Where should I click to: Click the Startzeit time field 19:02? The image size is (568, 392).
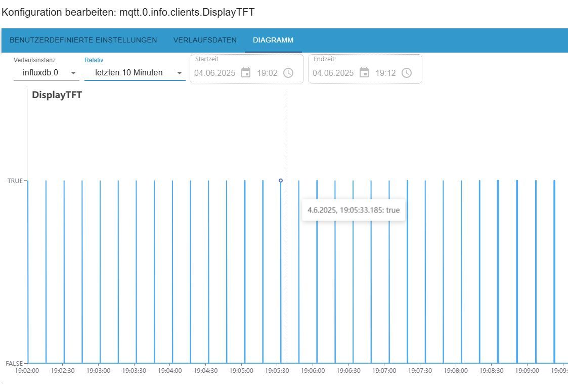click(268, 73)
